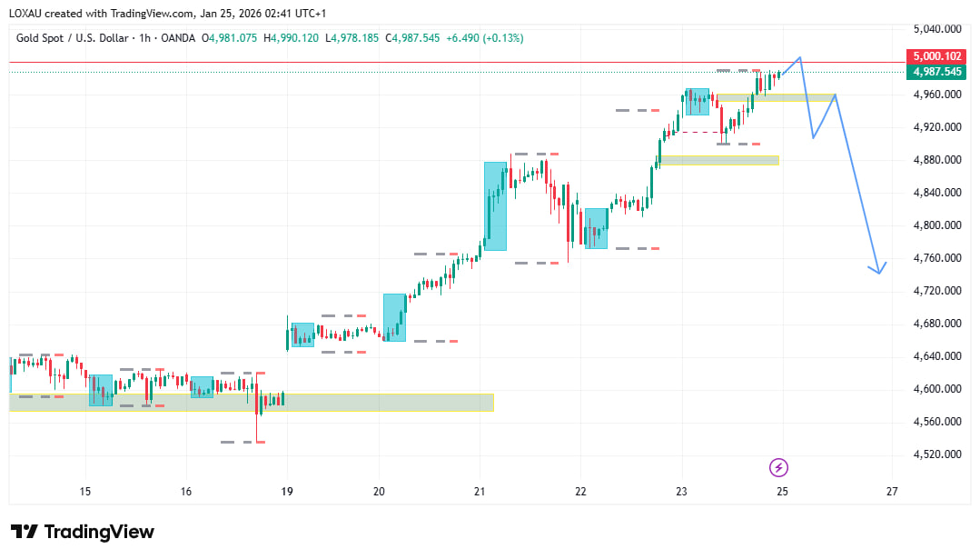Click the red 5,000.102 price label

(938, 56)
